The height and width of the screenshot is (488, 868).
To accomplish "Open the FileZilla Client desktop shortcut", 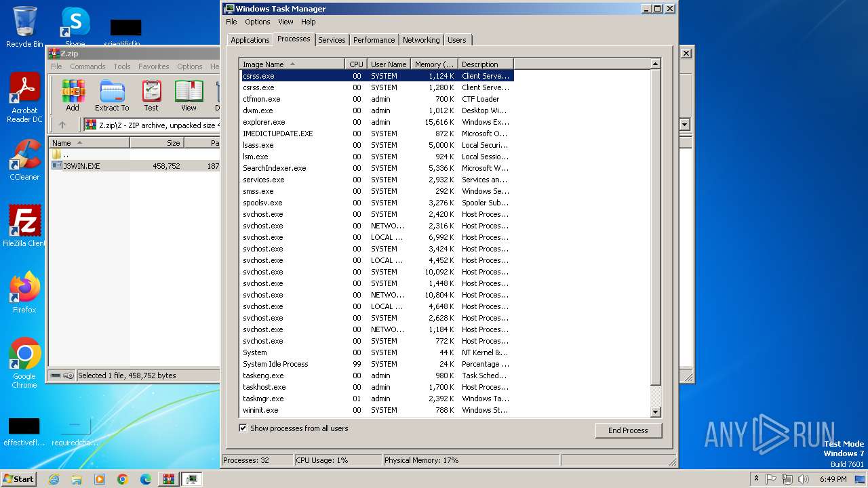I will click(24, 226).
